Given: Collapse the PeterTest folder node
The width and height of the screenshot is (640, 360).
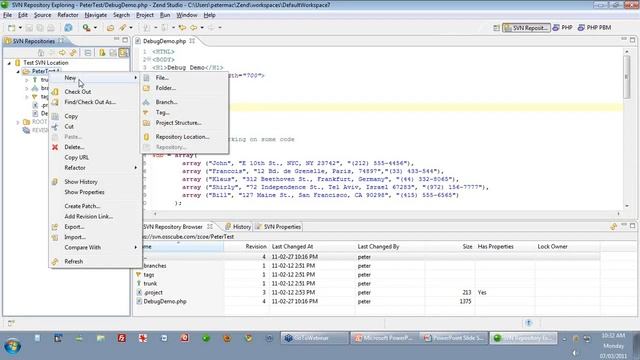Looking at the screenshot, I should (18, 72).
